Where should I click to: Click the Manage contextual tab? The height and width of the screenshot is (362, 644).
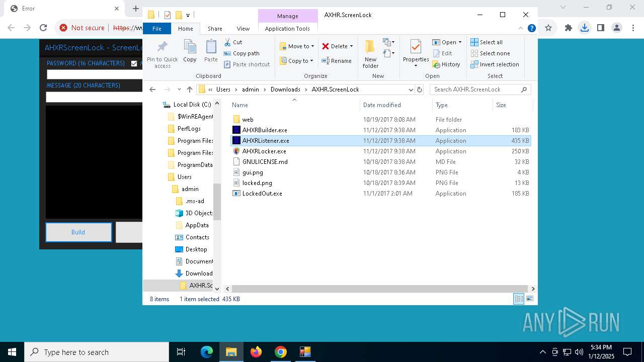[288, 16]
